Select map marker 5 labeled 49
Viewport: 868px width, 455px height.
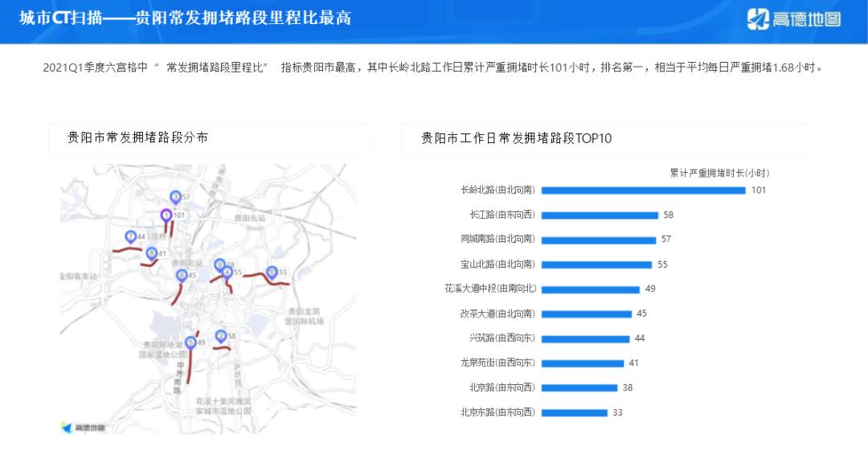pyautogui.click(x=191, y=343)
